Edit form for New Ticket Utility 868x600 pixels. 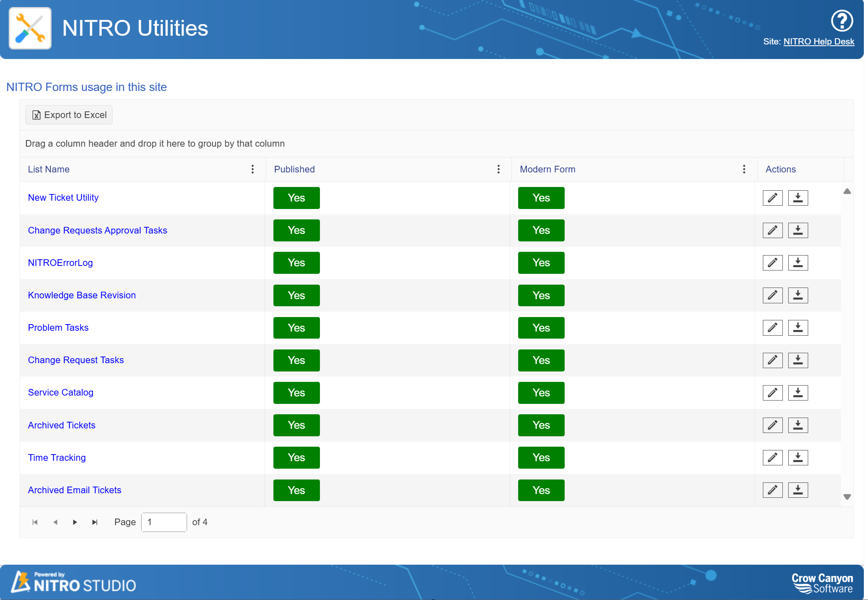772,198
